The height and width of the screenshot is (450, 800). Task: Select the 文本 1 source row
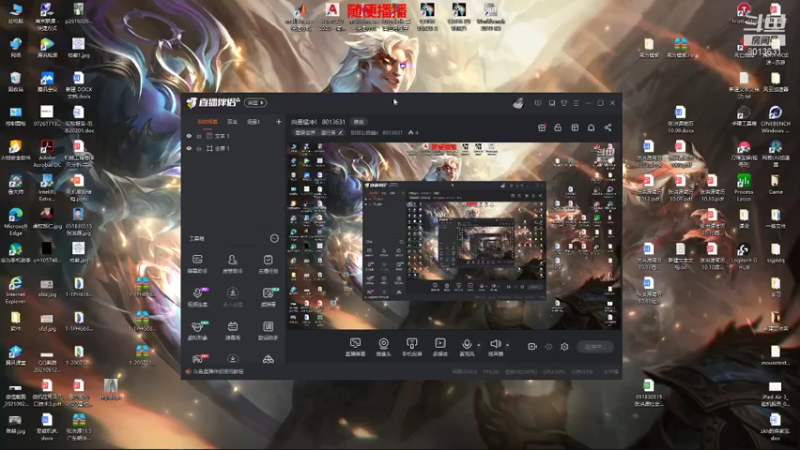click(x=233, y=136)
